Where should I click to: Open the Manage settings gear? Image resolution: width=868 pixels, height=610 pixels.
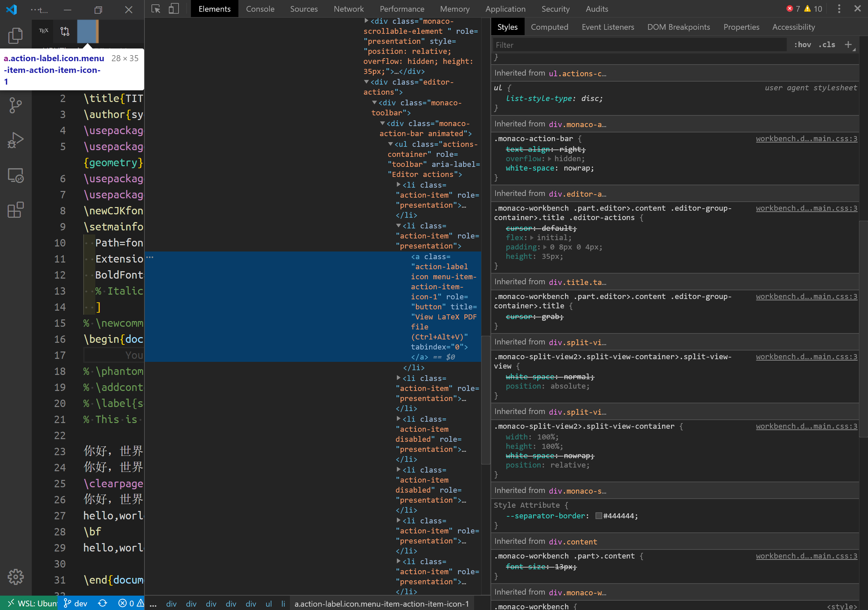pos(15,577)
